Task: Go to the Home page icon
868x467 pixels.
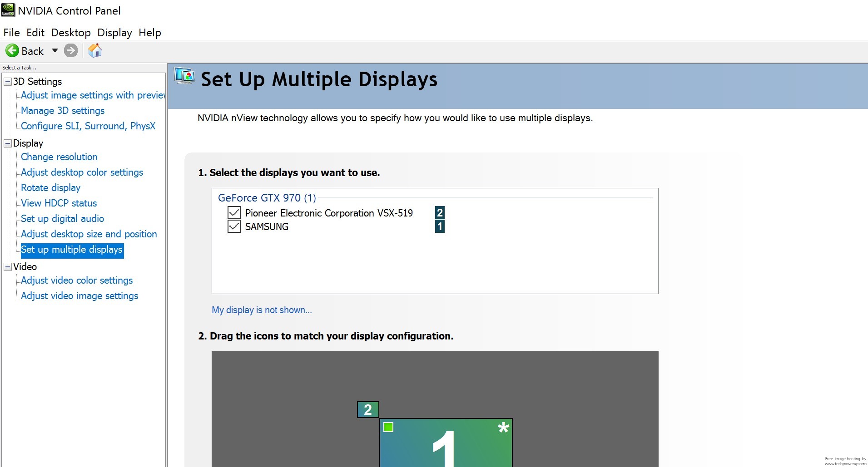Action: point(95,50)
